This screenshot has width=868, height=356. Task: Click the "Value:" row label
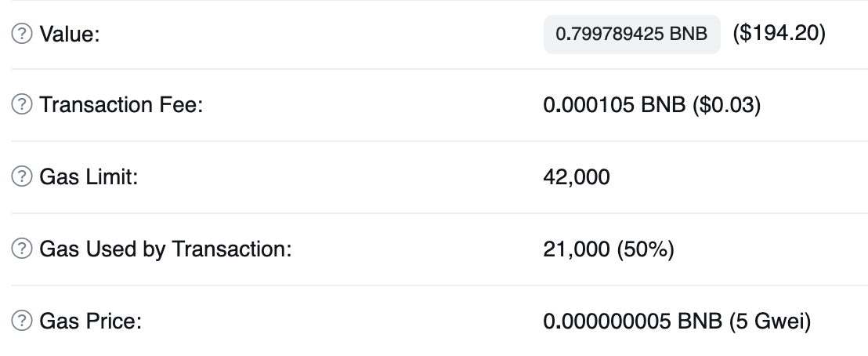click(x=69, y=35)
